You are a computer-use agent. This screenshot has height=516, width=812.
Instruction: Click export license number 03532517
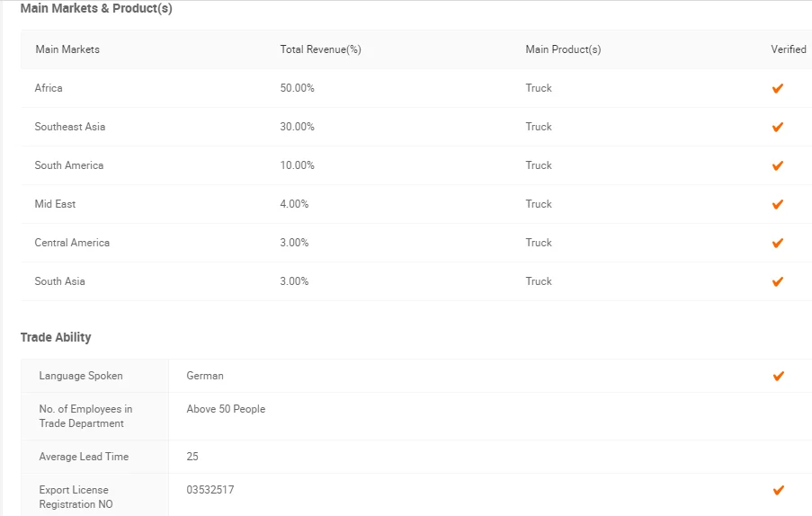[210, 490]
